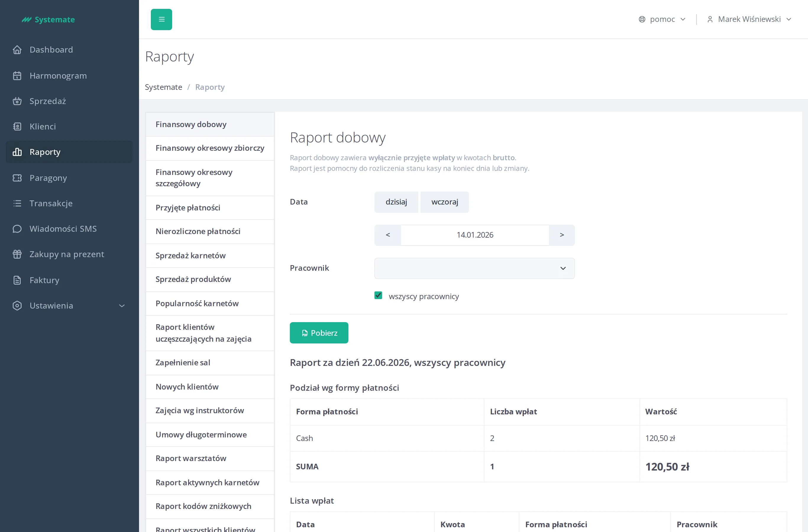Open the pomoc dropdown
Screen dimensions: 808x532
(662, 19)
